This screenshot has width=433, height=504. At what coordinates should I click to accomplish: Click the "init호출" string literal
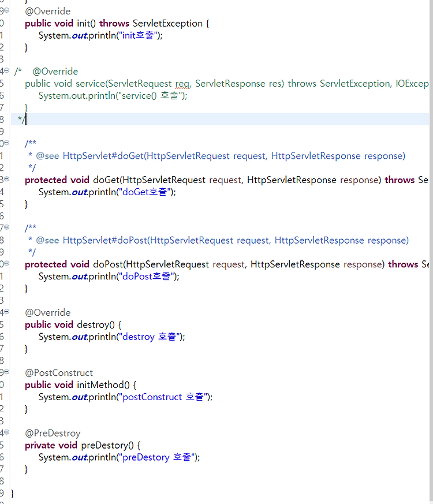click(139, 35)
